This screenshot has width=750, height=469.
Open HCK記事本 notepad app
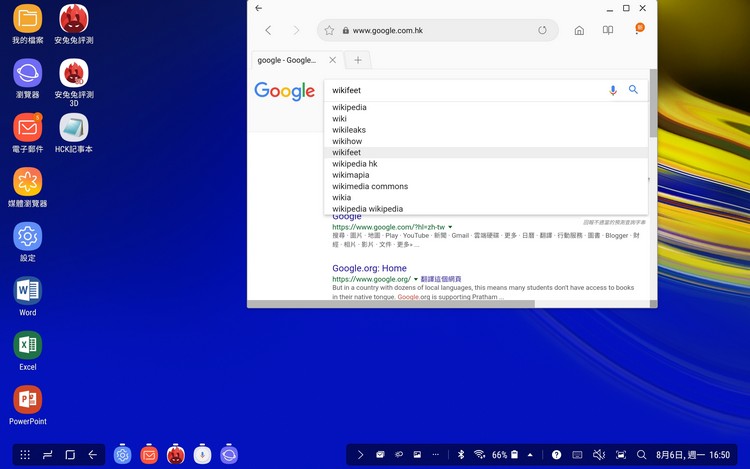click(74, 128)
